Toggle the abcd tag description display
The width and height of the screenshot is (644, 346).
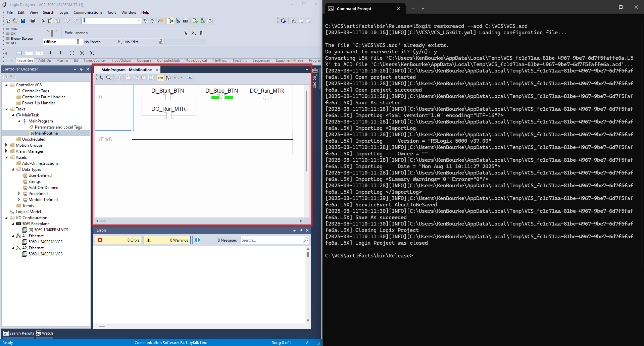(x=161, y=78)
